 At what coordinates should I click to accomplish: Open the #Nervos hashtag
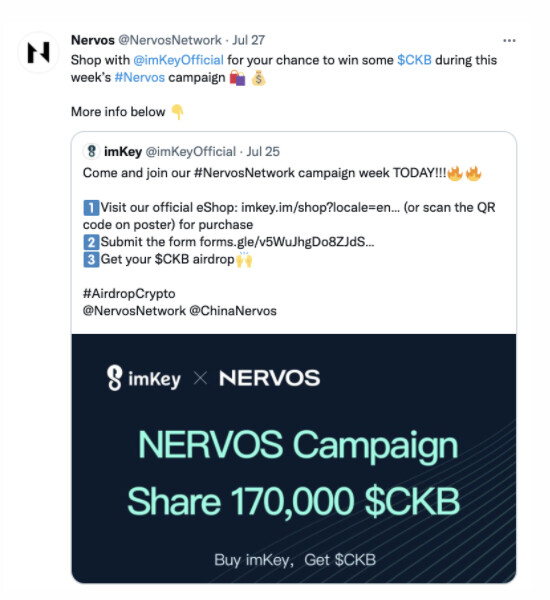(140, 78)
